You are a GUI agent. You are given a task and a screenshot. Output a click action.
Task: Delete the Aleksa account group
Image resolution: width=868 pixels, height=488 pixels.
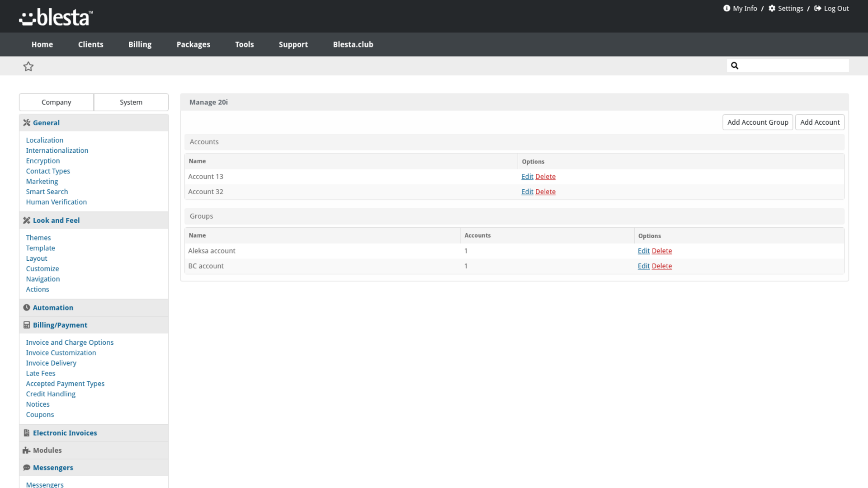[662, 251]
